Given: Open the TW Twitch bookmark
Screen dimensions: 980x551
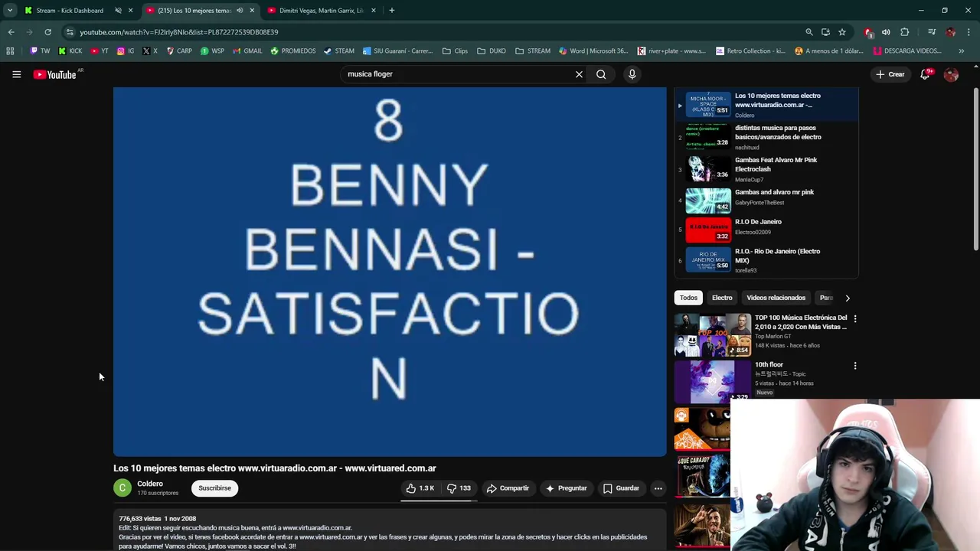Looking at the screenshot, I should (x=40, y=51).
